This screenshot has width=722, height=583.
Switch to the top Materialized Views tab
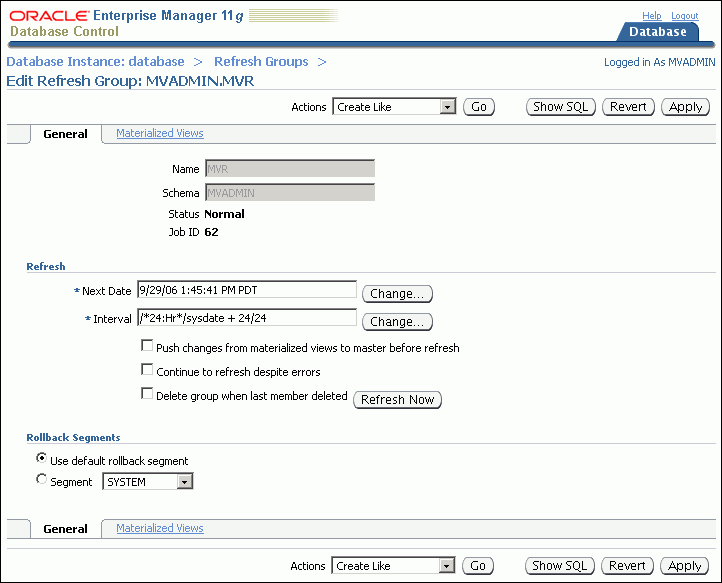point(160,133)
